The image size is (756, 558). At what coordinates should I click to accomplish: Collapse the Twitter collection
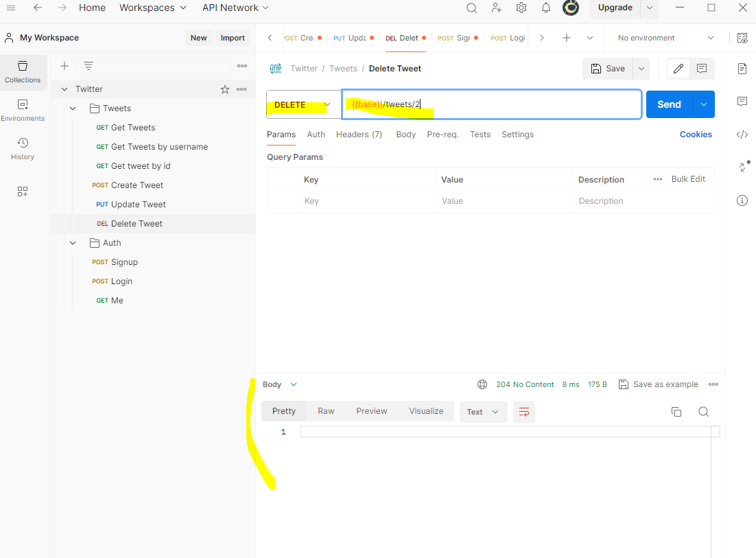point(64,89)
